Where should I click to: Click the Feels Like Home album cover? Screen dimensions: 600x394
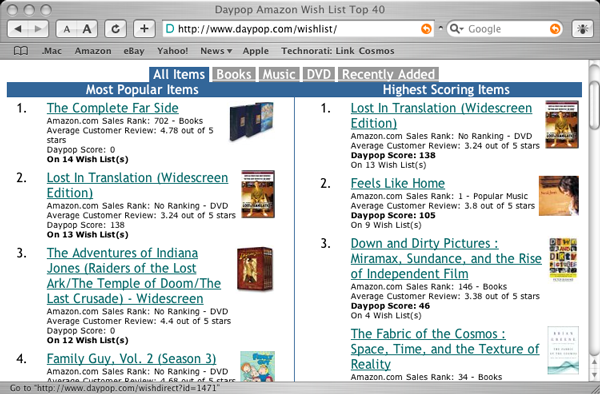point(559,196)
